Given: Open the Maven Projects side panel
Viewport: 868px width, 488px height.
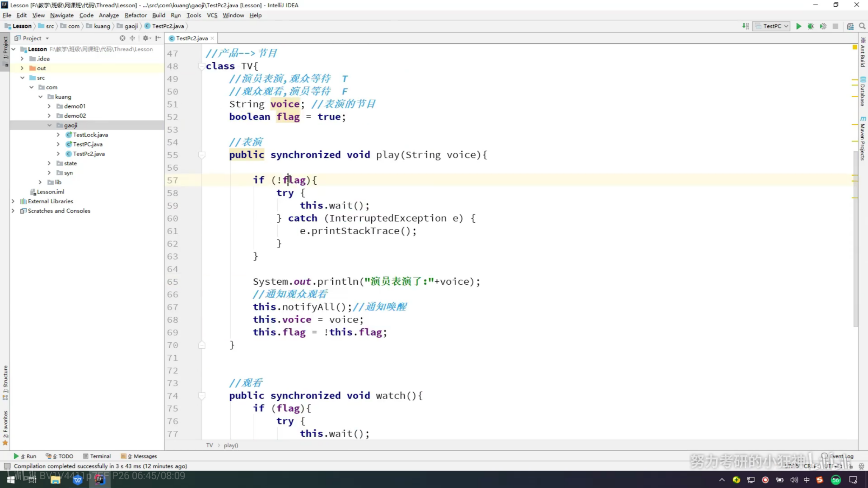Looking at the screenshot, I should (x=863, y=139).
